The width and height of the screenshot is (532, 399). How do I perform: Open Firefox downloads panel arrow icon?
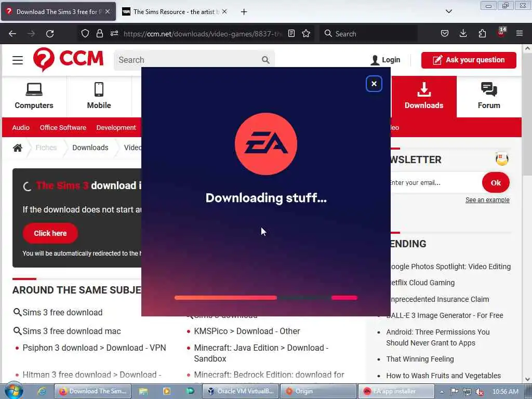pos(463,33)
